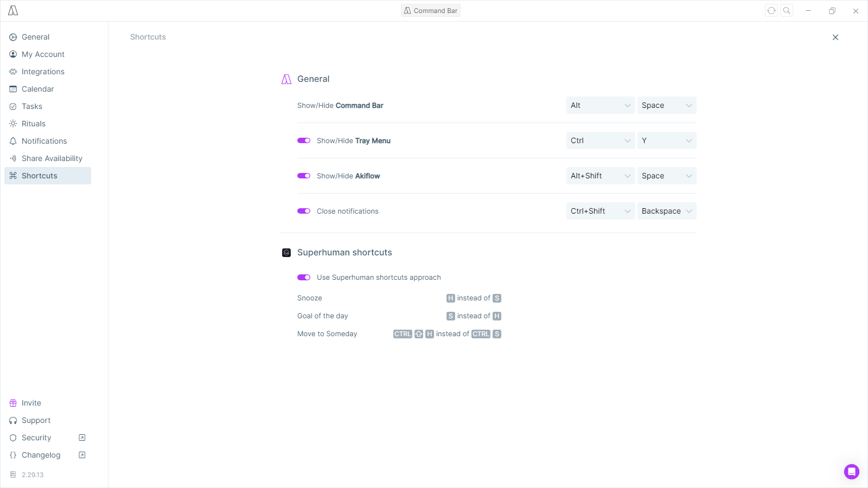Click the S key badge in Goal of the day row
This screenshot has width=868, height=488.
click(x=451, y=316)
